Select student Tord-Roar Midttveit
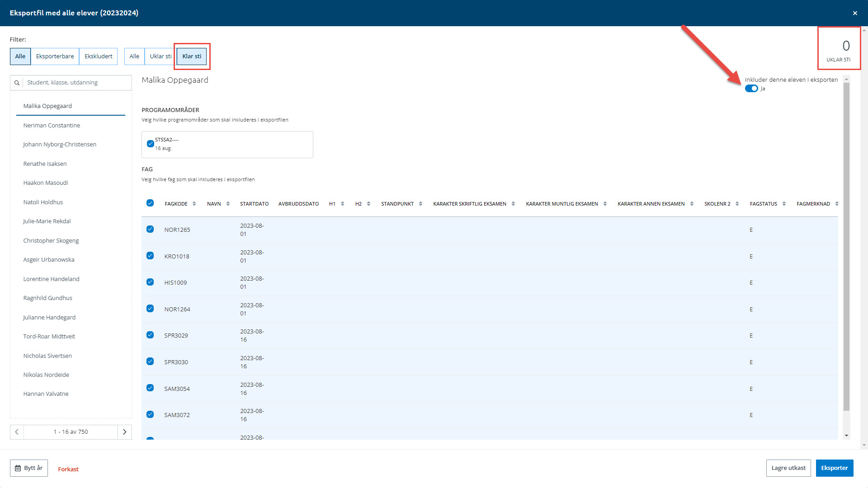 coord(71,336)
